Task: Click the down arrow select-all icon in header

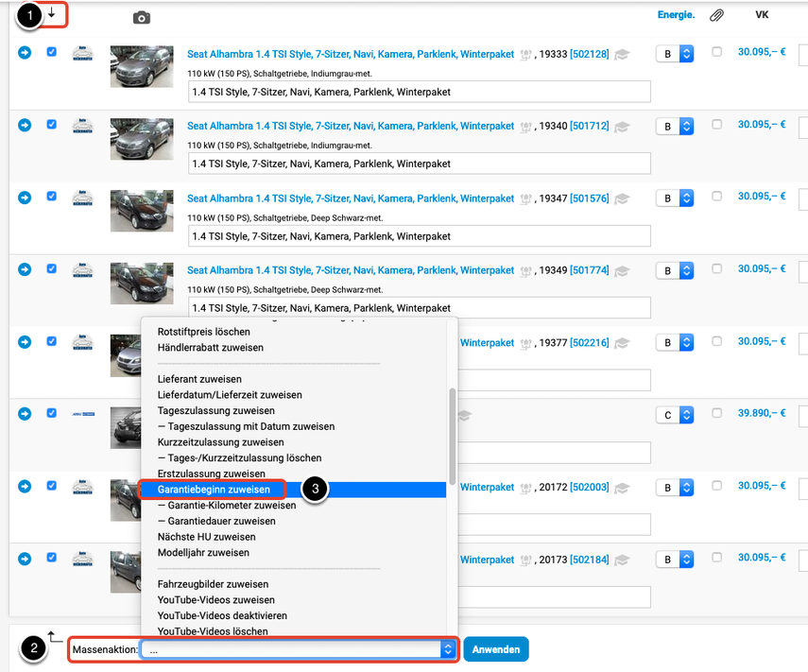Action: click(51, 14)
